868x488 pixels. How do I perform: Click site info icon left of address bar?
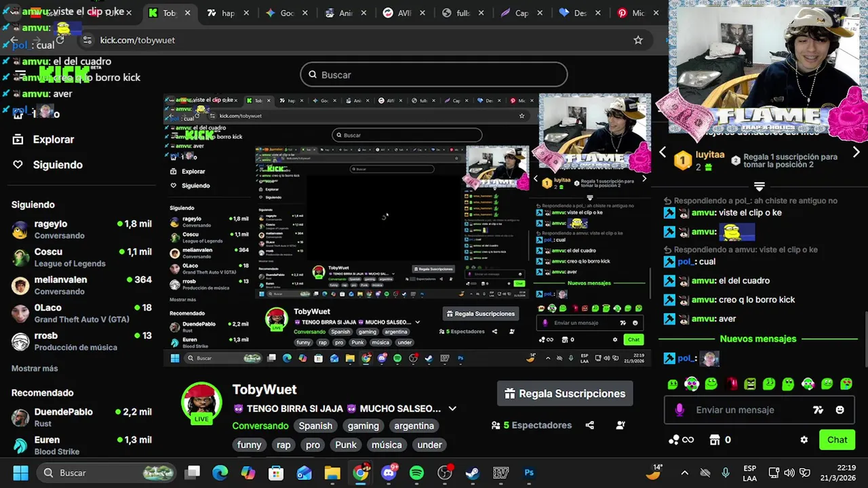point(87,40)
